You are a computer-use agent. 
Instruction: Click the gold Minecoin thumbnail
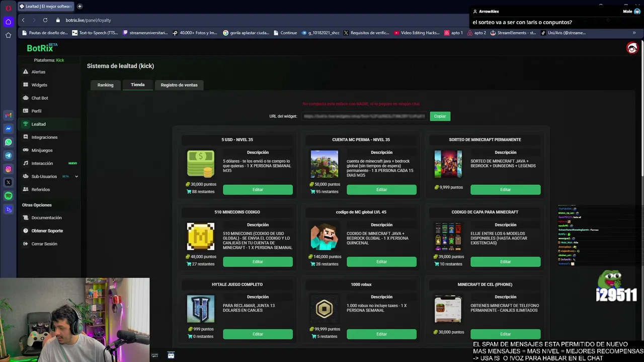point(200,236)
